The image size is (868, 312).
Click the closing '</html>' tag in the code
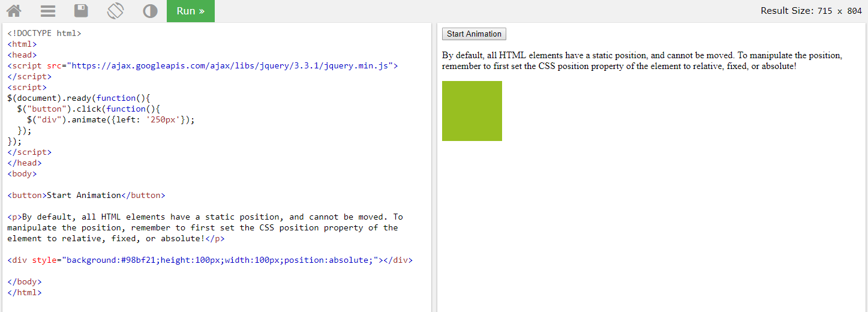coord(25,293)
